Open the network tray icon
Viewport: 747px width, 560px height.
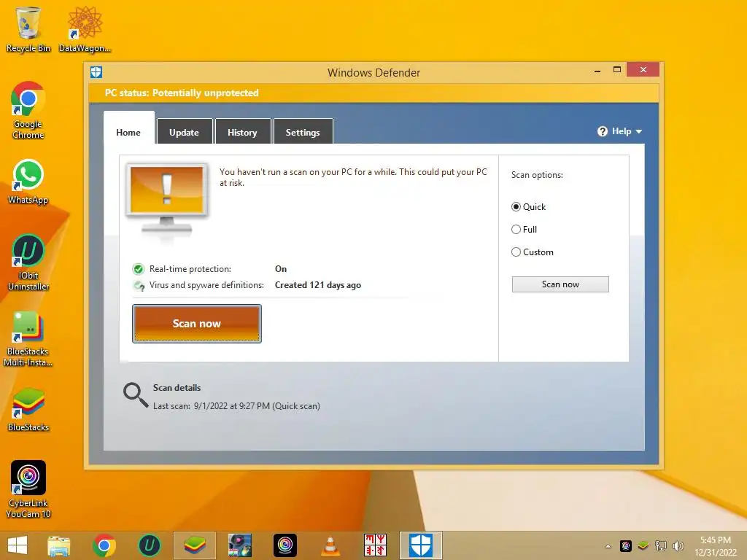[661, 545]
